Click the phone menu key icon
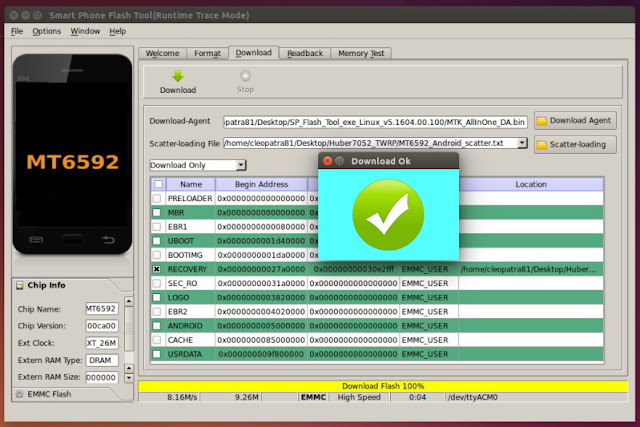The image size is (640, 427). (x=36, y=240)
